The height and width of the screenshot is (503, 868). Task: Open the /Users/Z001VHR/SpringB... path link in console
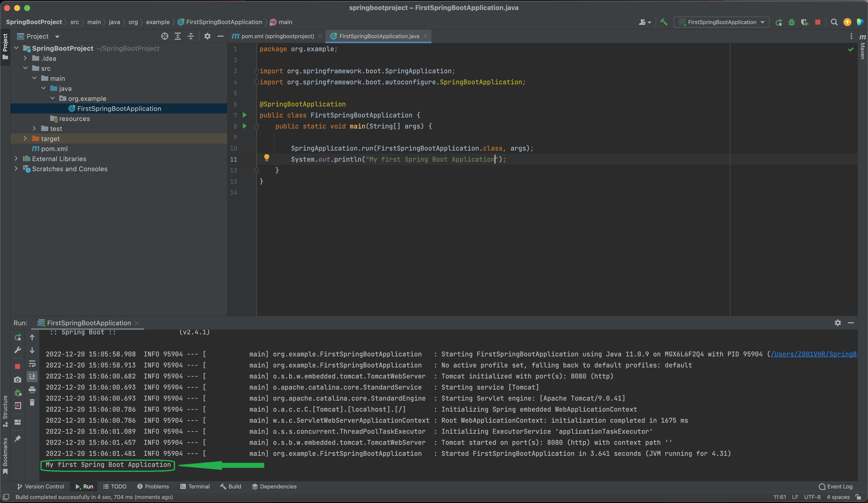tap(813, 354)
